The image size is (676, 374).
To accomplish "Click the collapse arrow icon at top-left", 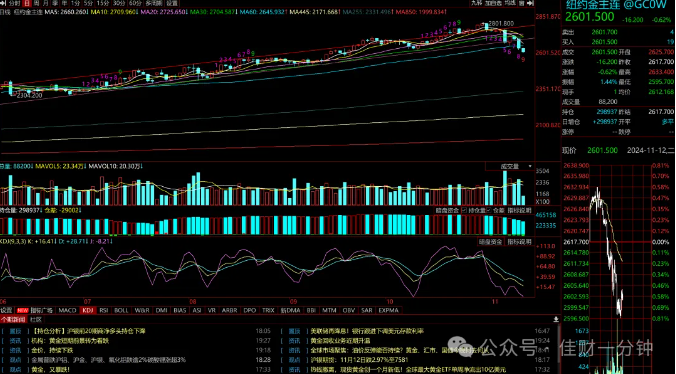I will 3,3.
